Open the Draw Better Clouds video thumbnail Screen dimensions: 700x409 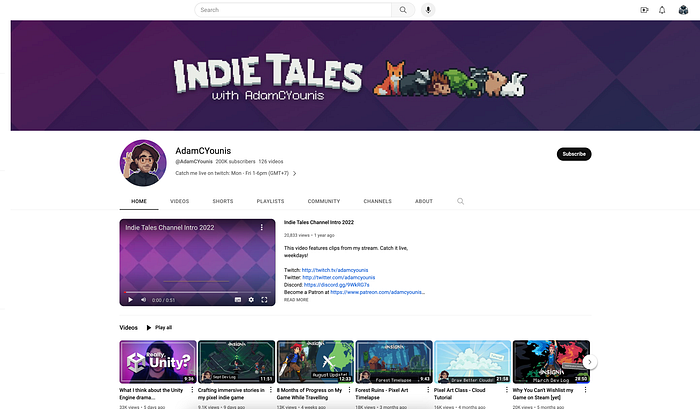coord(472,362)
